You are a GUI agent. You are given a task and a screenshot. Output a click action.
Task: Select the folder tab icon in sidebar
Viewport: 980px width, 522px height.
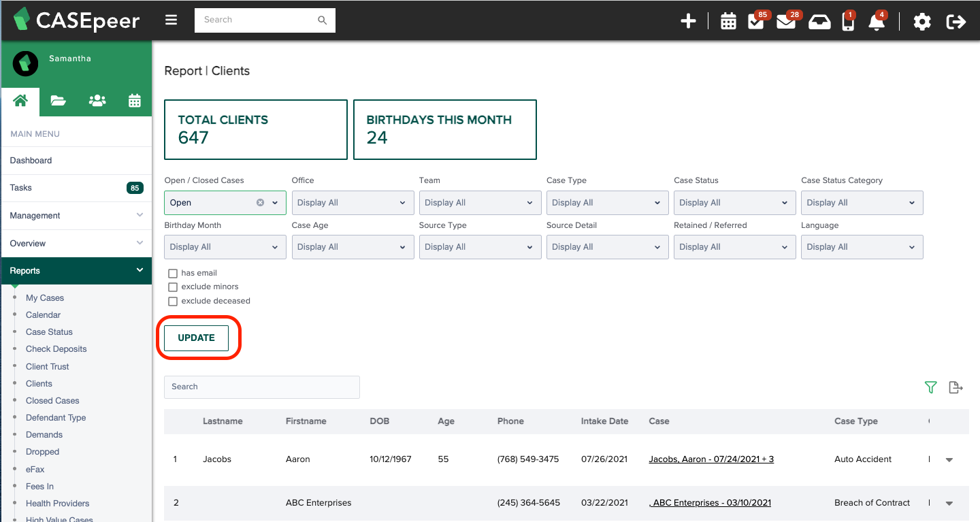click(59, 101)
